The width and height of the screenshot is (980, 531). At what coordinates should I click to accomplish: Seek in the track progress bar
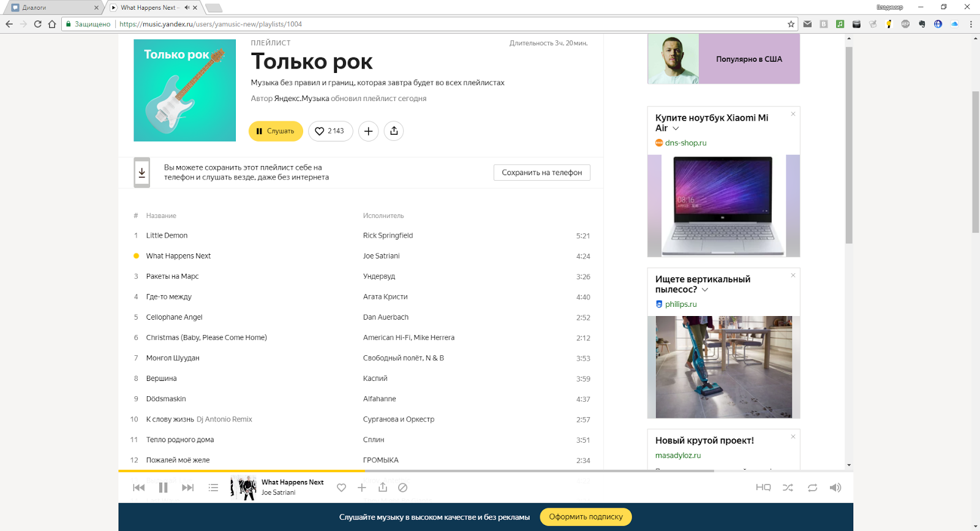pyautogui.click(x=486, y=471)
